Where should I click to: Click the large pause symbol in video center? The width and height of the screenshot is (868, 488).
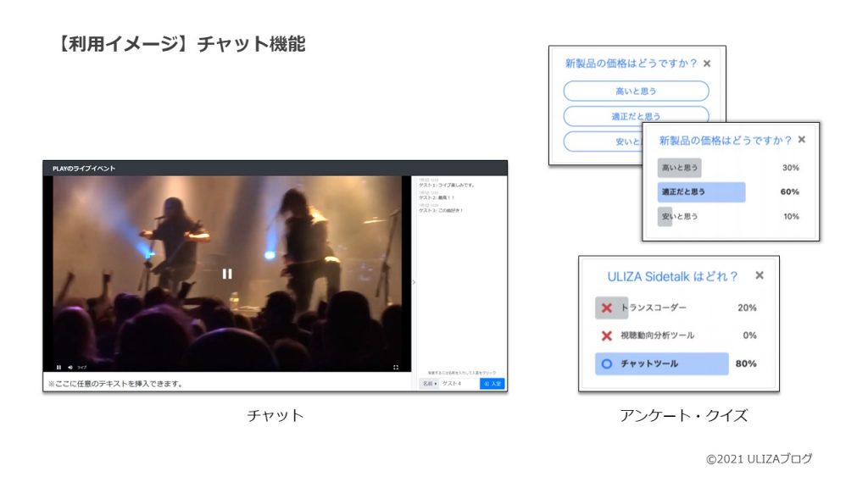(x=227, y=273)
